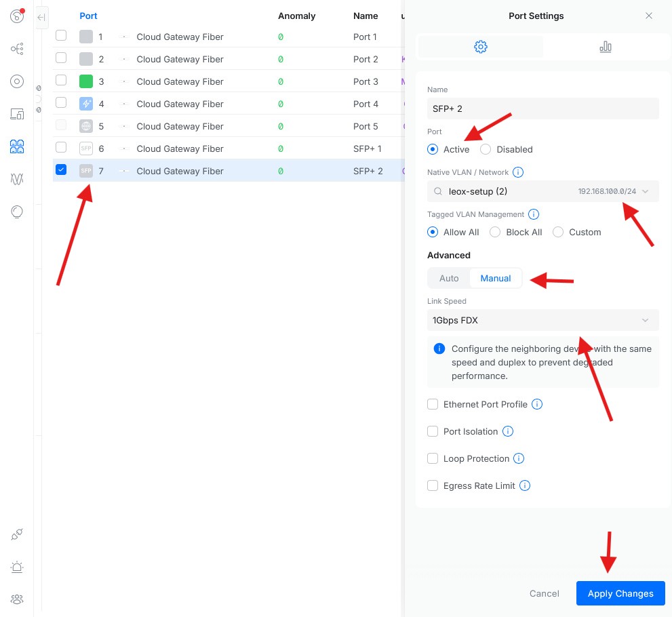672x617 pixels.
Task: Click Cancel to discard port settings
Action: pos(544,593)
